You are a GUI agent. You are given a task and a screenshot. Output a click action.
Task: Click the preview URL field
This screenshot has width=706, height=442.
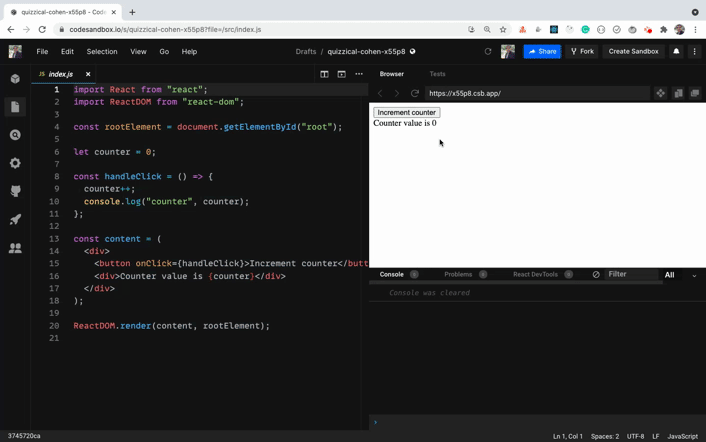pyautogui.click(x=537, y=93)
